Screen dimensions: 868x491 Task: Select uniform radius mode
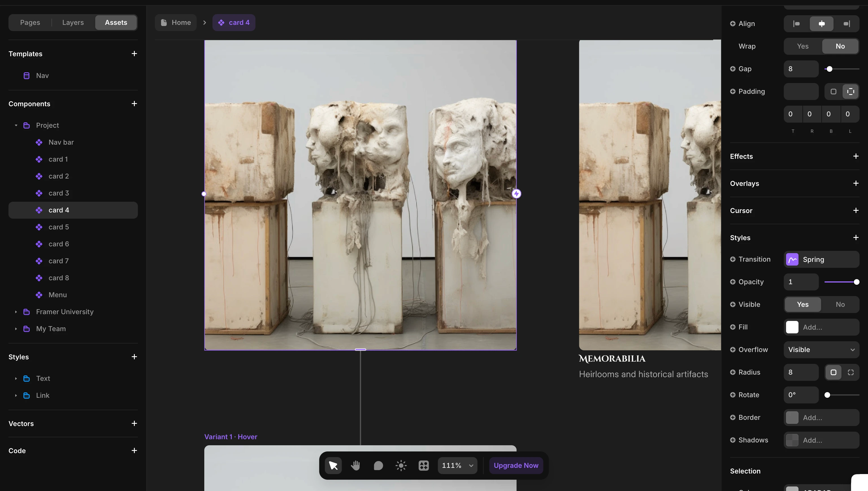pyautogui.click(x=833, y=372)
